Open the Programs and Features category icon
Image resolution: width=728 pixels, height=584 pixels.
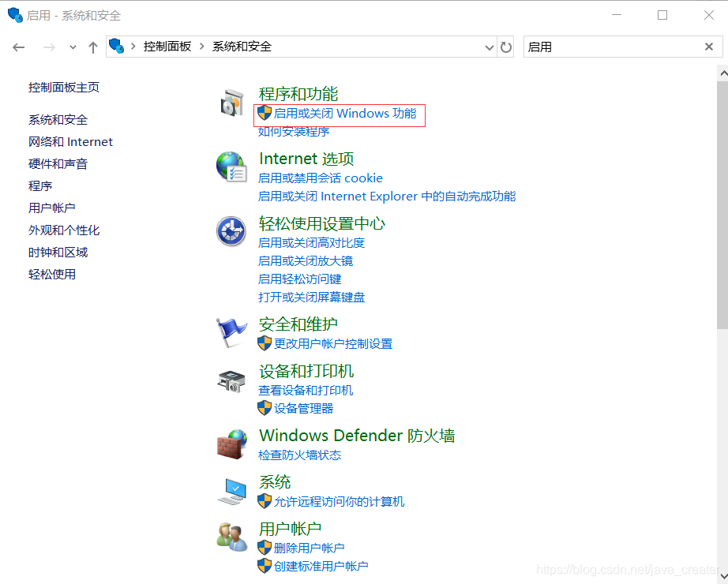231,103
